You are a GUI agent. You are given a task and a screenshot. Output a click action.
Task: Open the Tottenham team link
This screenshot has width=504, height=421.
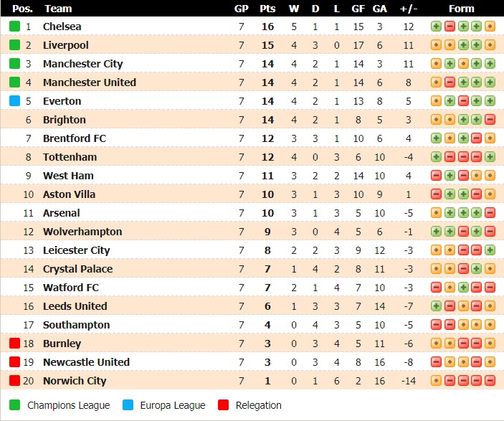coord(70,157)
